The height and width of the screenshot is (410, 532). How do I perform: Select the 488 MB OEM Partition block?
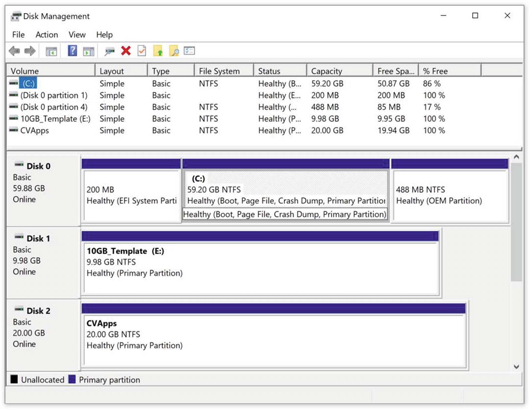coord(450,191)
